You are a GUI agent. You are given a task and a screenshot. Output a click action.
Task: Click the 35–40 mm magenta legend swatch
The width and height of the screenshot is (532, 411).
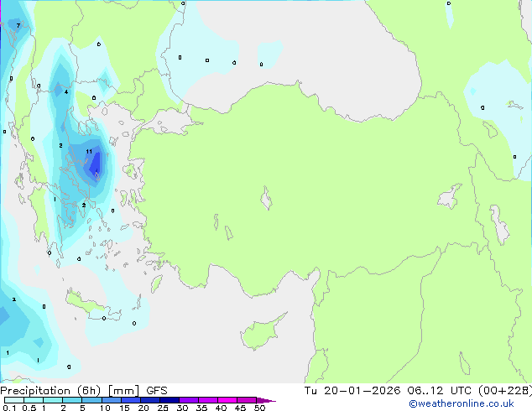click(x=208, y=400)
